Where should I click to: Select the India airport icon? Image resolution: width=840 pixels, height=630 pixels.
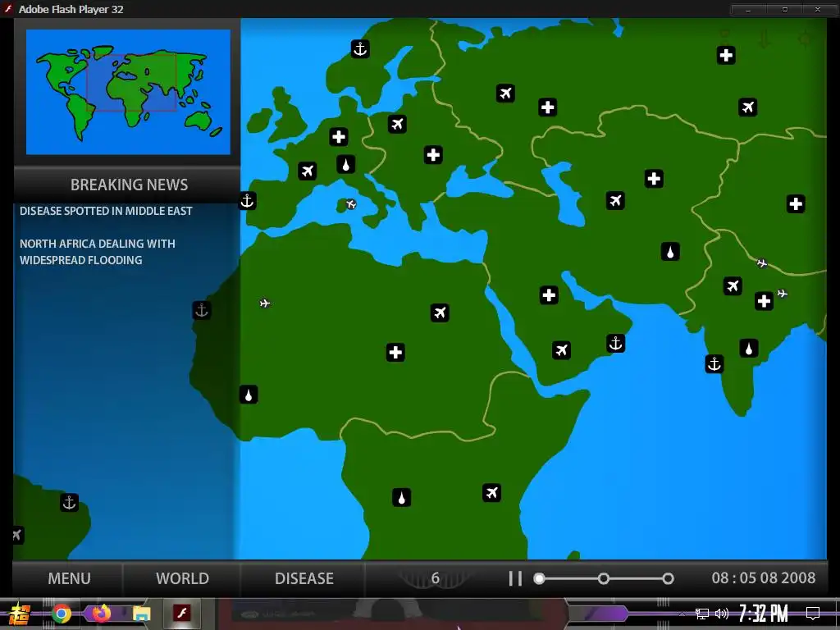click(733, 285)
